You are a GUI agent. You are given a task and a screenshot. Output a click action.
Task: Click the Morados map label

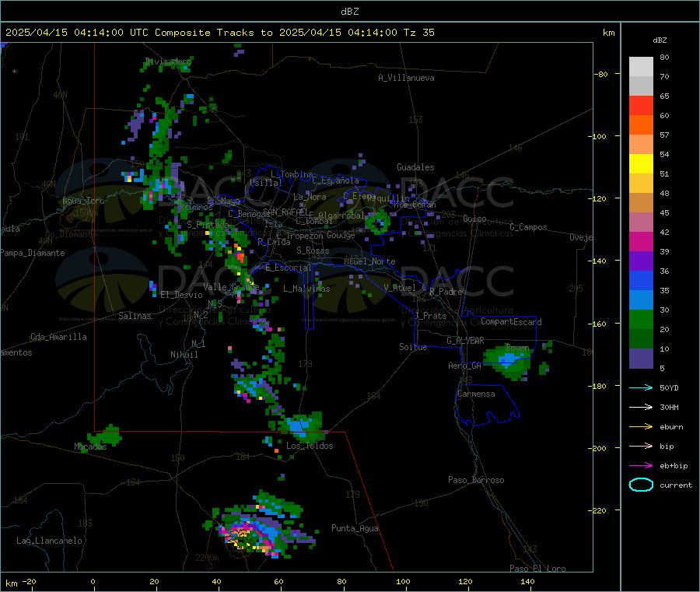[91, 447]
